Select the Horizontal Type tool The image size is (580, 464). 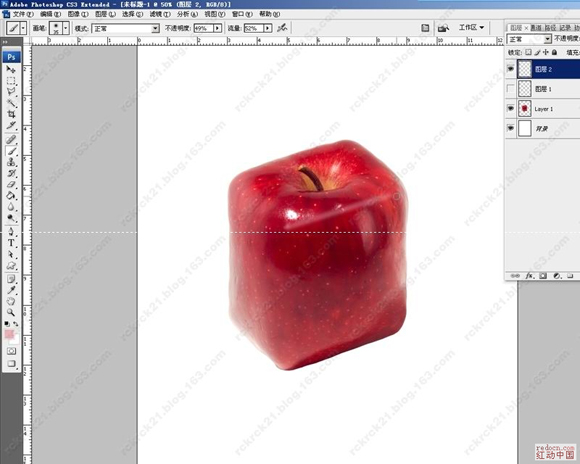(x=11, y=243)
